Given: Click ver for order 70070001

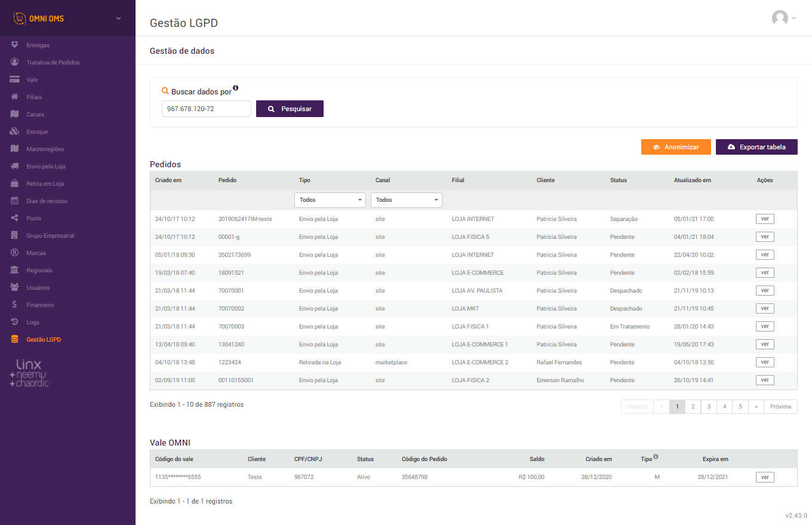Looking at the screenshot, I should coord(765,290).
